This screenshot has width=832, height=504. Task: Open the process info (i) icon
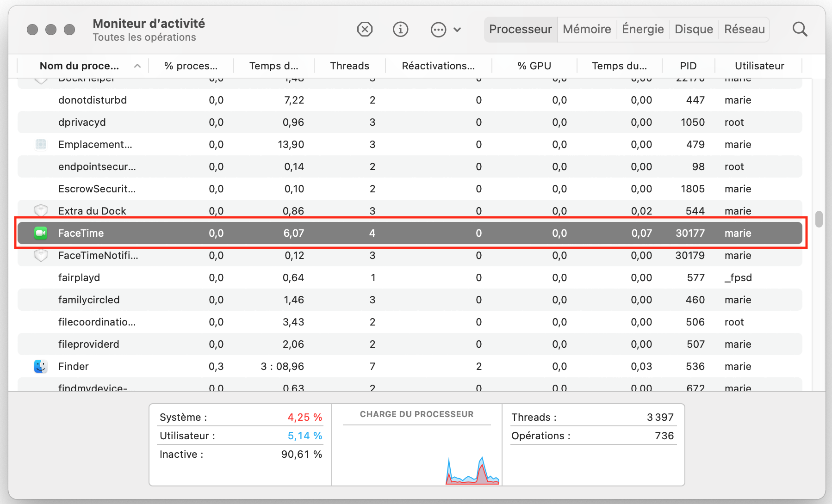(400, 30)
